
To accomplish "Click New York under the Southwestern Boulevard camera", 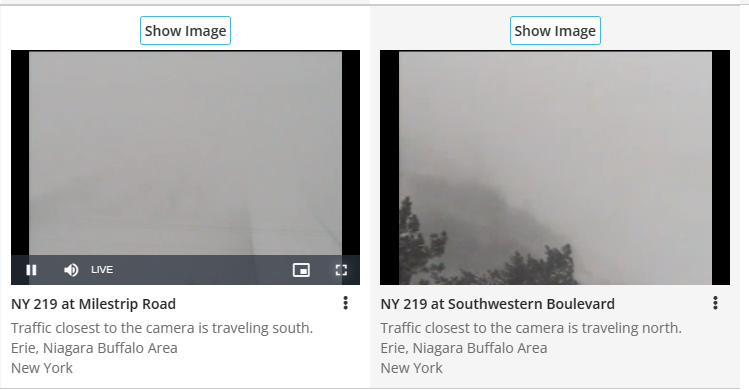I will point(411,368).
